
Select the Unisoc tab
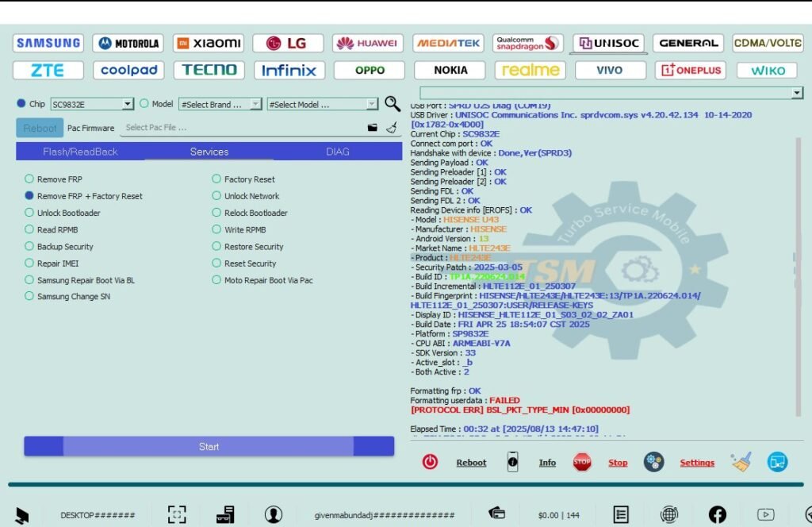(x=610, y=43)
